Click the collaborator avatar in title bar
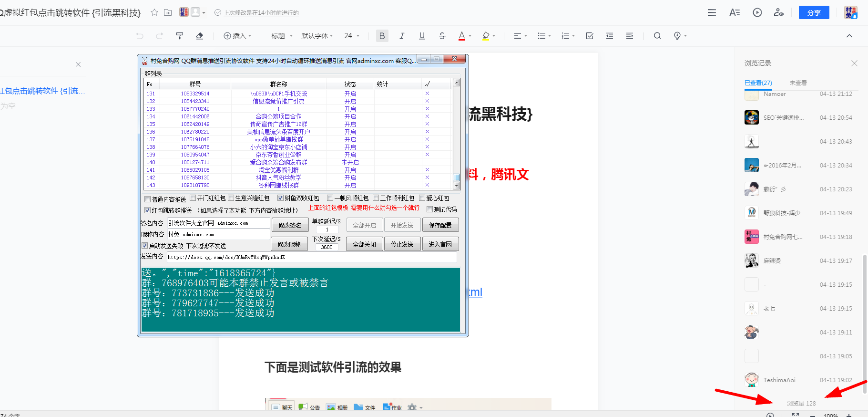Viewport: 868px width, 417px height. [x=184, y=12]
